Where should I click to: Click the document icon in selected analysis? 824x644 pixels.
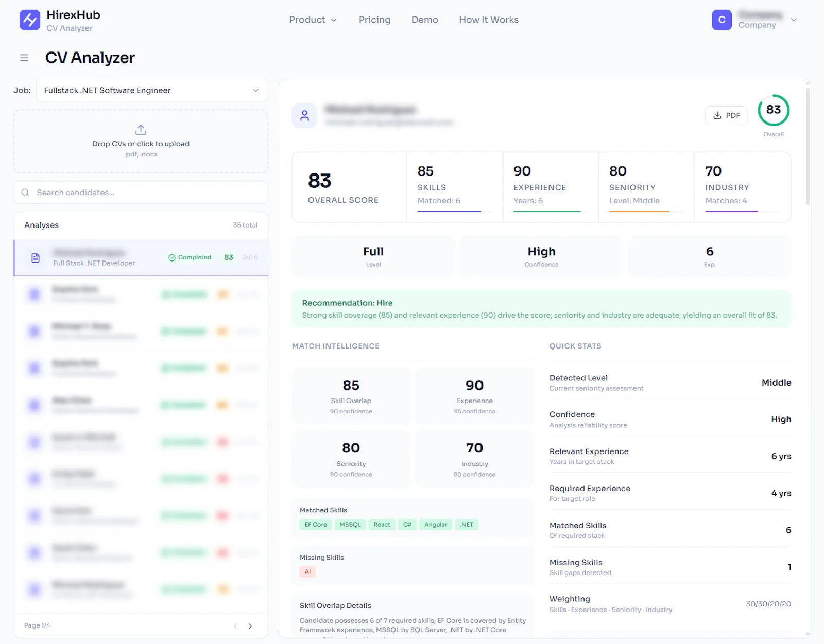pyautogui.click(x=36, y=258)
